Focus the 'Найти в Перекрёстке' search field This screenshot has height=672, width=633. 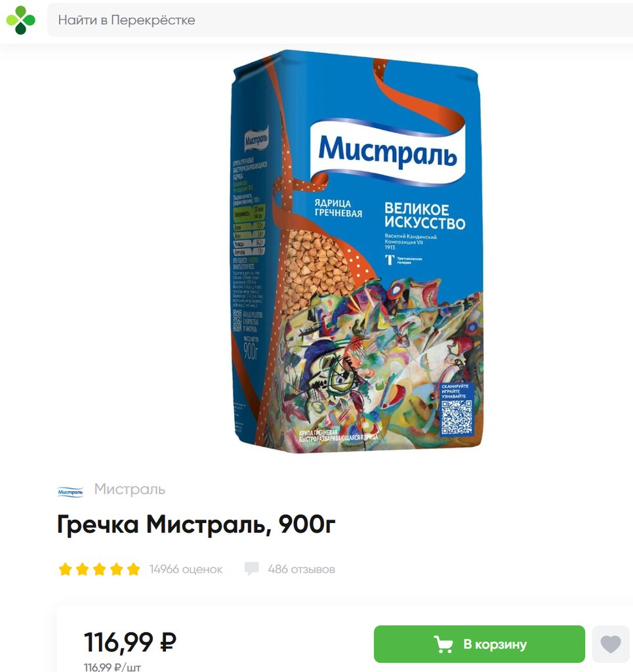(x=340, y=20)
